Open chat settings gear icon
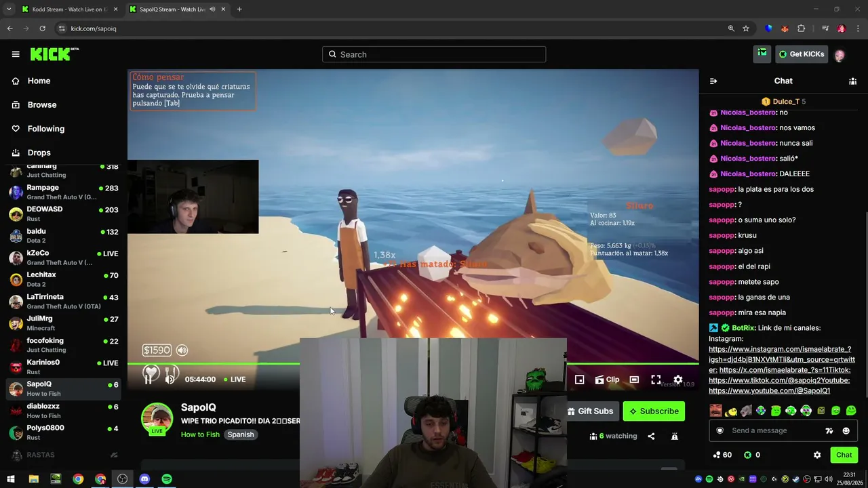The image size is (868, 488). (817, 455)
